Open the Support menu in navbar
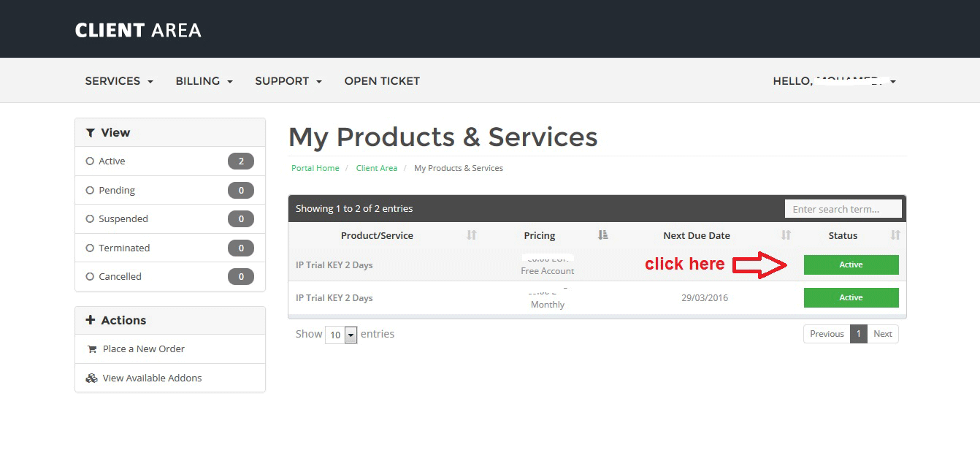The height and width of the screenshot is (472, 980). pos(288,81)
